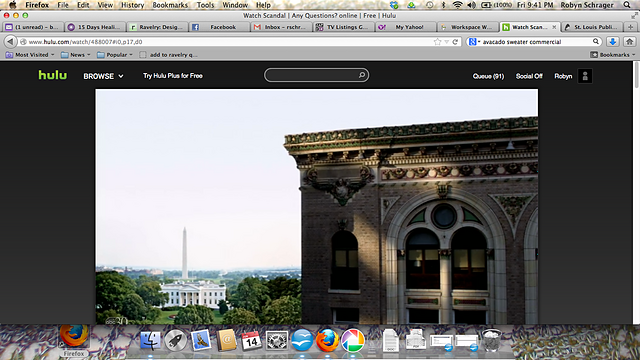Reload the page with the refresh icon
Image resolution: width=640 pixels, height=360 pixels.
[455, 42]
